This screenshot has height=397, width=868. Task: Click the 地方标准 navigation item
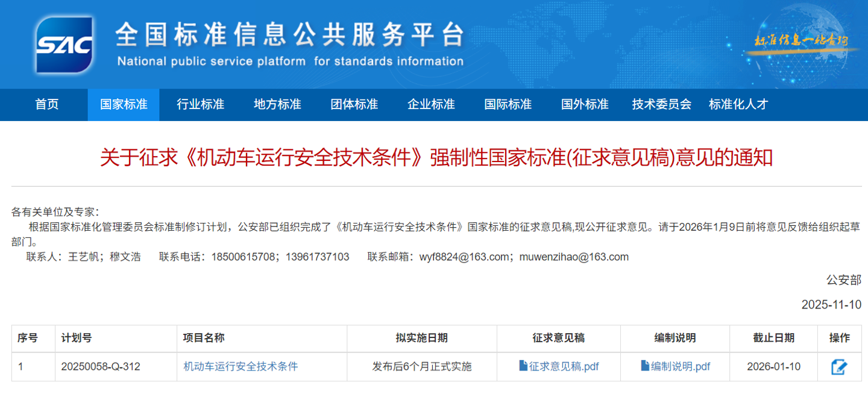pyautogui.click(x=277, y=104)
